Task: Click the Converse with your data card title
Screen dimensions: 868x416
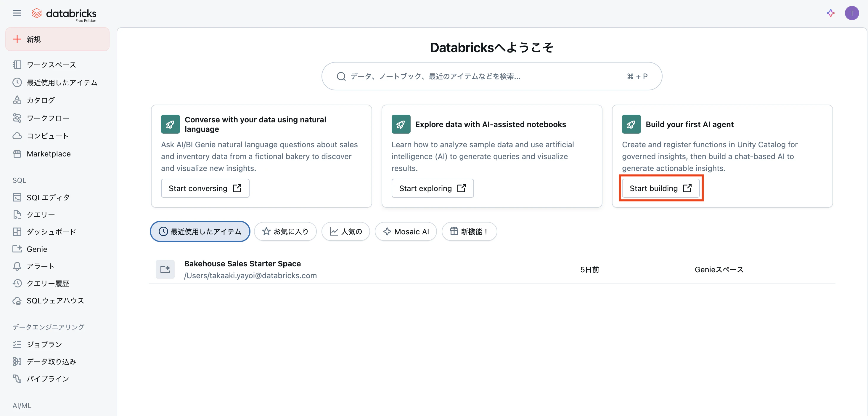Action: click(x=255, y=124)
